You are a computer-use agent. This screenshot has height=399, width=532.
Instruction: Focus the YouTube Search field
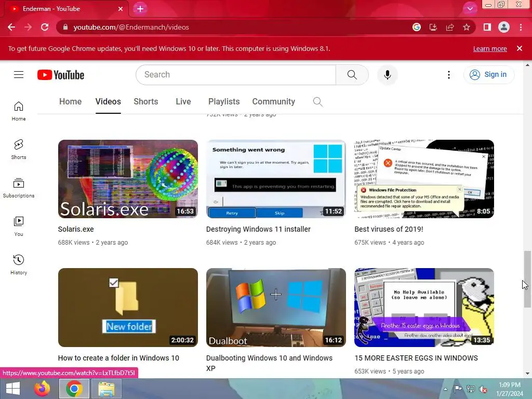coord(236,75)
